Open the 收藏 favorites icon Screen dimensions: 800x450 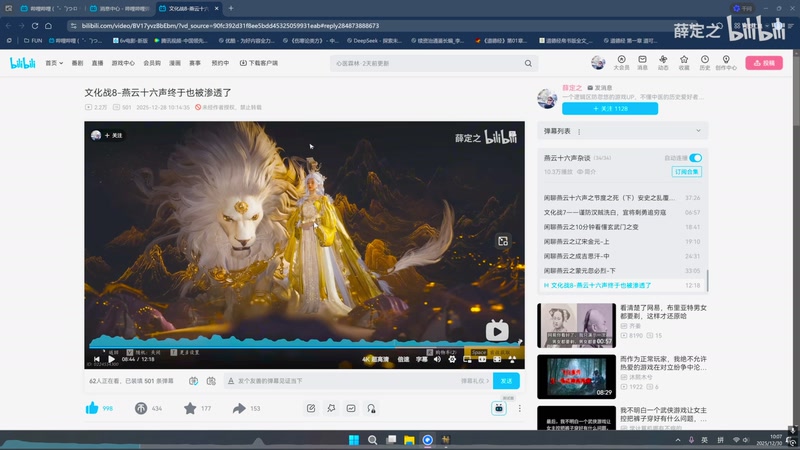684,63
